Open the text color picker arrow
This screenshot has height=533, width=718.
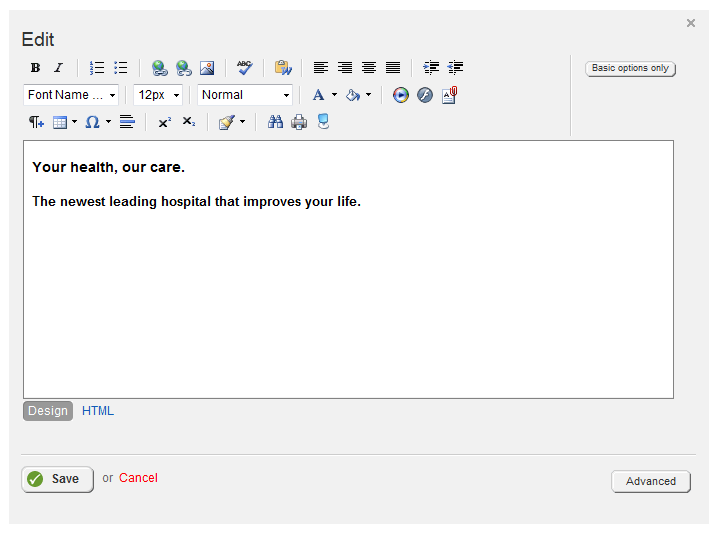[334, 95]
